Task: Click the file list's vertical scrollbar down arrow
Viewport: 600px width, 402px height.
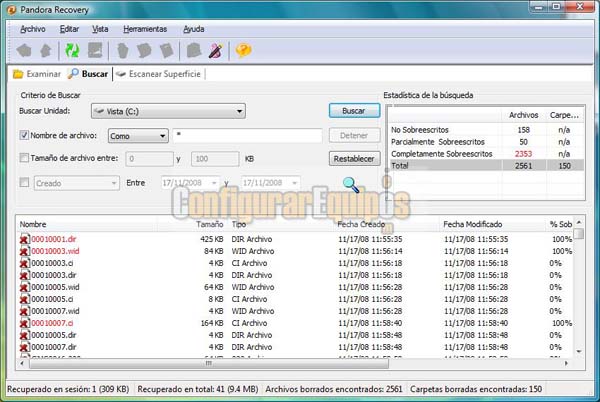Action: coord(579,351)
